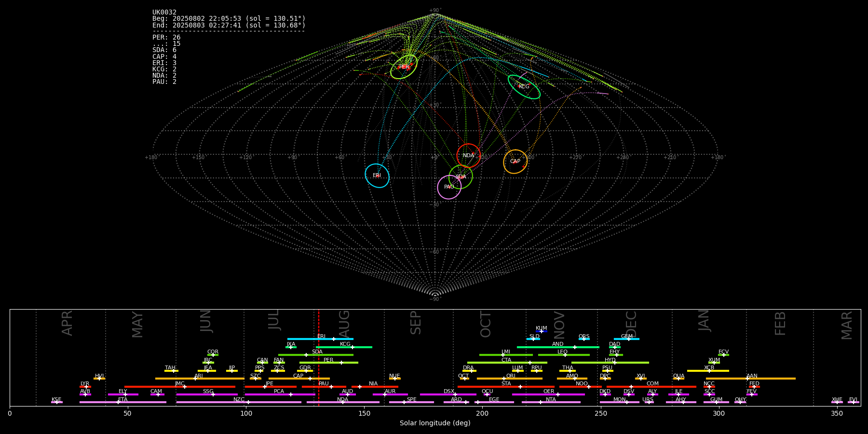868x434 pixels.
Task: Click the KUM shower bar in timeline
Action: [x=542, y=331]
